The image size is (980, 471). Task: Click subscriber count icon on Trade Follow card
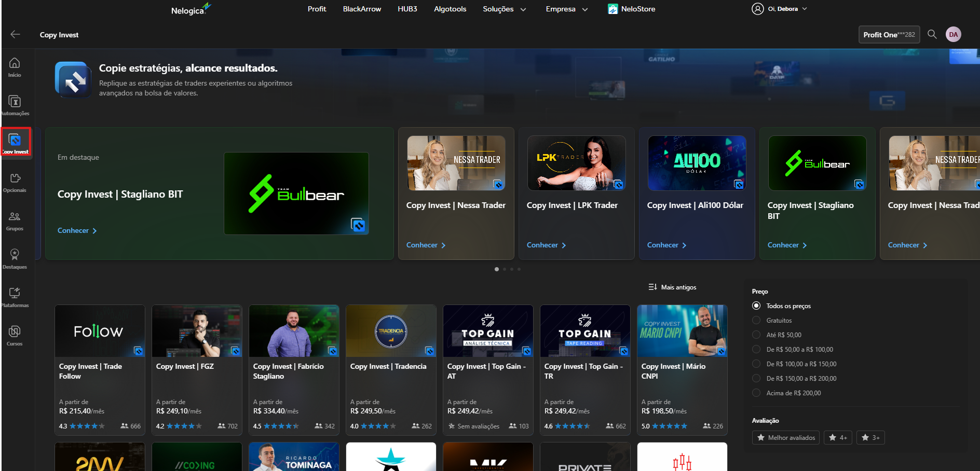[125, 426]
